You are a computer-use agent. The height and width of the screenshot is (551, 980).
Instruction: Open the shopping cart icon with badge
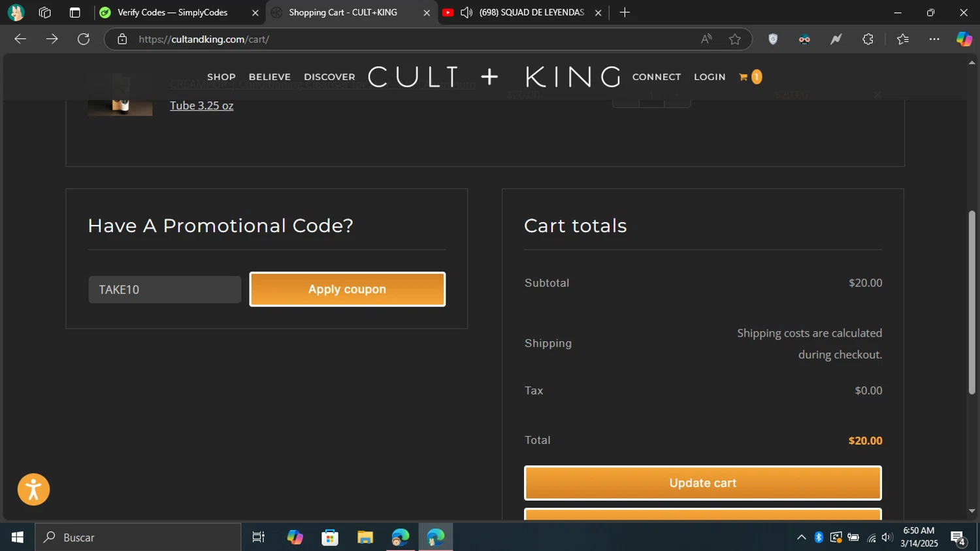(750, 77)
